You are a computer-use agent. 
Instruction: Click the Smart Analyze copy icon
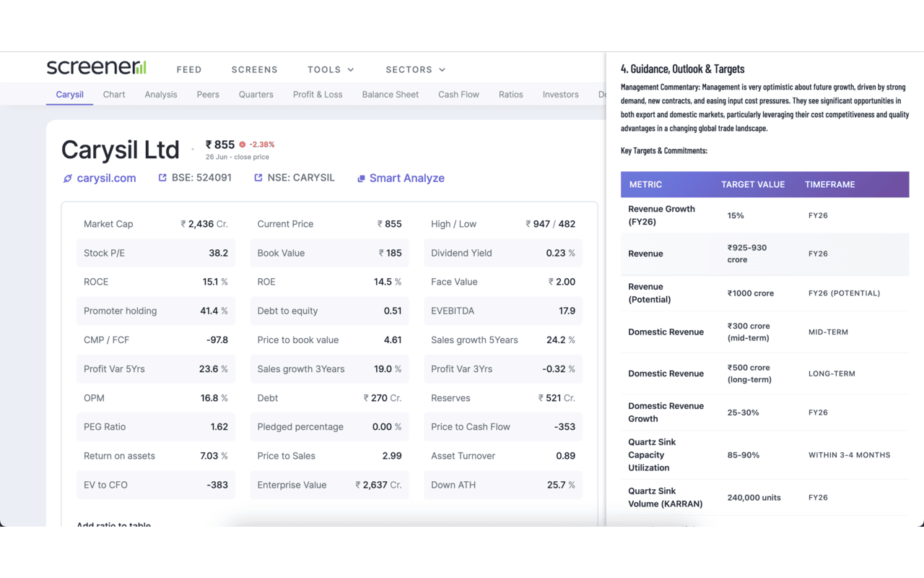(x=361, y=178)
